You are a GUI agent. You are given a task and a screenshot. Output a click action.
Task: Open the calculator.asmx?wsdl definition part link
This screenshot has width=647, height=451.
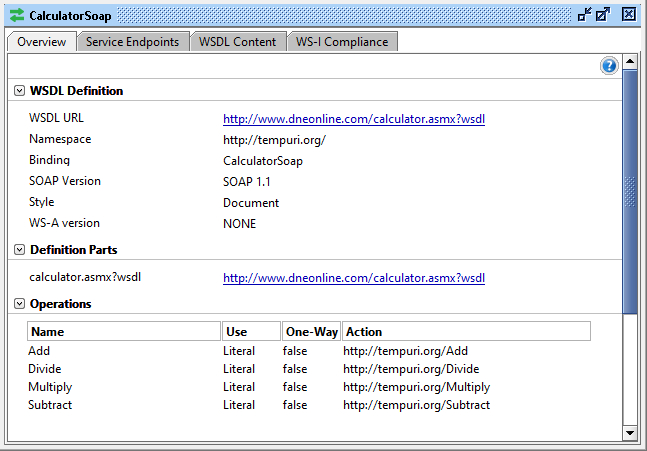click(354, 278)
